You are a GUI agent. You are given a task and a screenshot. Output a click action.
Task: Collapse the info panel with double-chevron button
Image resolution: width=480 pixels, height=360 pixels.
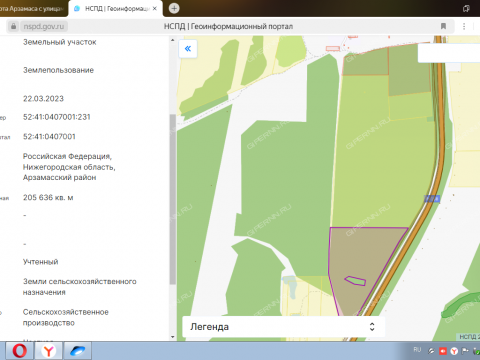click(188, 49)
